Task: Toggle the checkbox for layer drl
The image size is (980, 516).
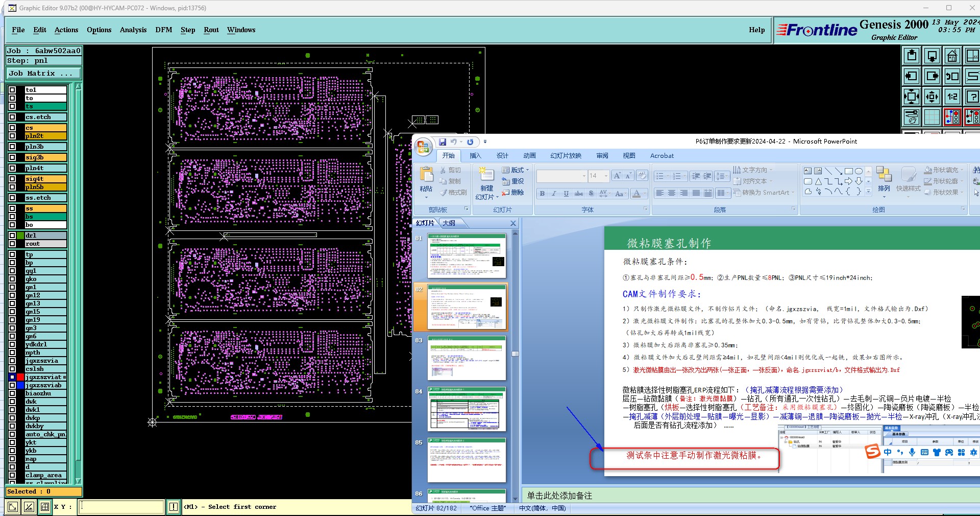Action: 12,236
